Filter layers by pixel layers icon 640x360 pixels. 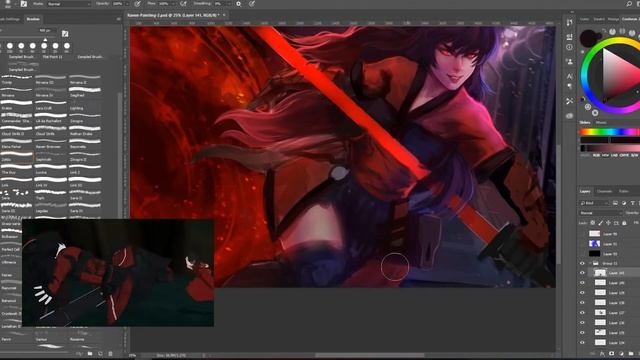pyautogui.click(x=615, y=203)
